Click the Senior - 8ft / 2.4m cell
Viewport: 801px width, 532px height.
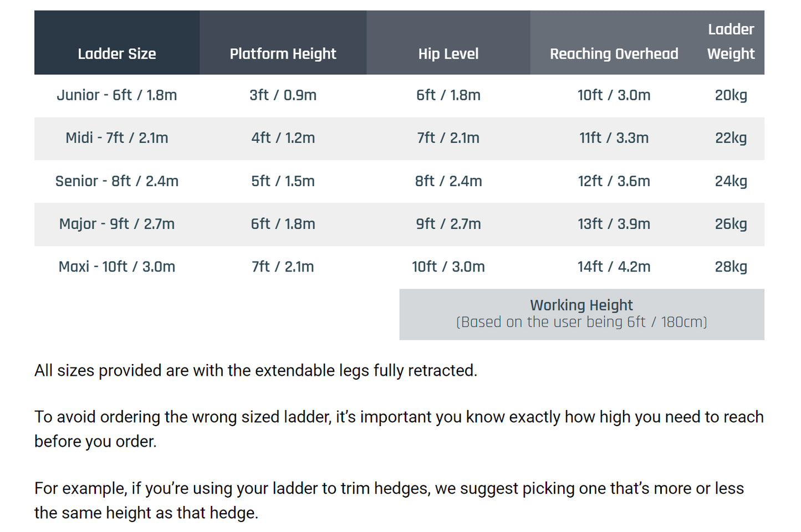click(117, 181)
